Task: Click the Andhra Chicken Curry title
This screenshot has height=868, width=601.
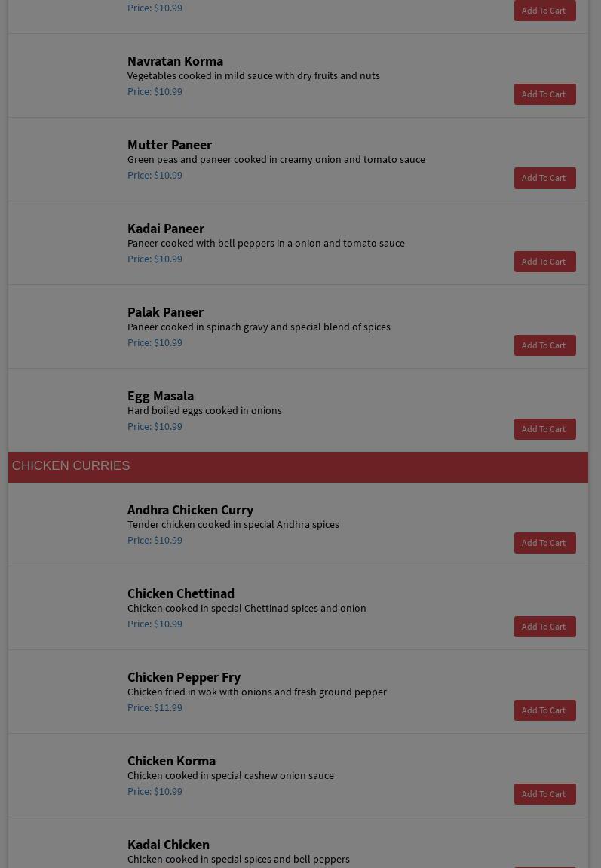Action: [x=190, y=510]
